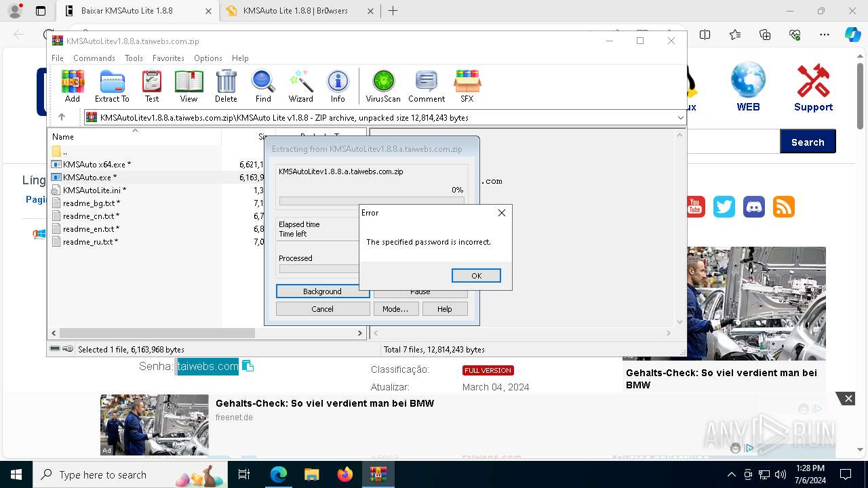Select readme_ru.txt in file list
The height and width of the screenshot is (488, 868).
(85, 241)
